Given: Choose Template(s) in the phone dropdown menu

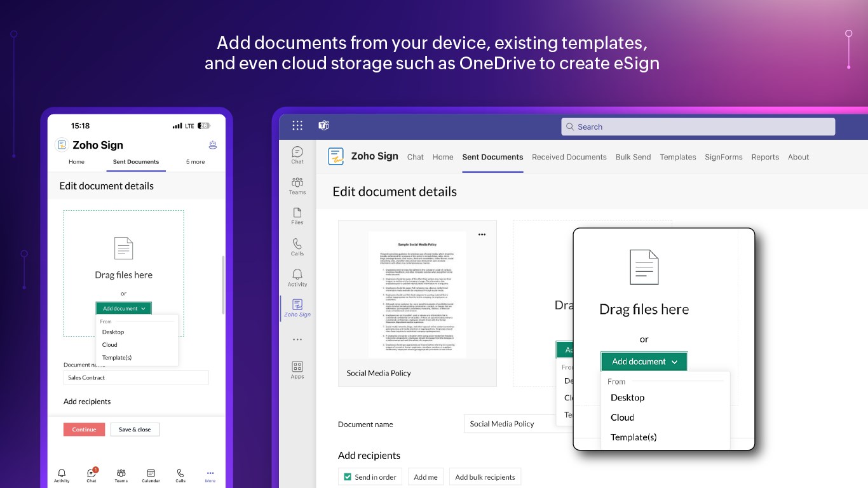Looking at the screenshot, I should [x=117, y=357].
